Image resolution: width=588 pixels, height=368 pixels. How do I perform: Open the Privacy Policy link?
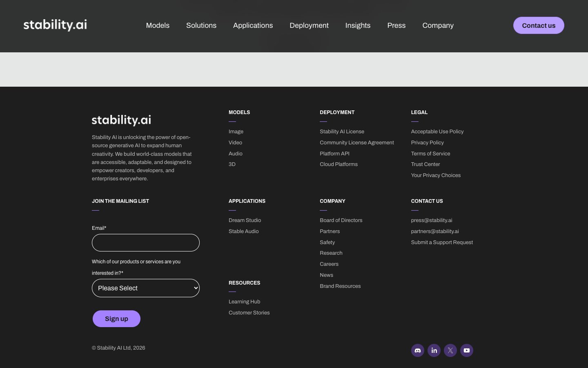427,143
